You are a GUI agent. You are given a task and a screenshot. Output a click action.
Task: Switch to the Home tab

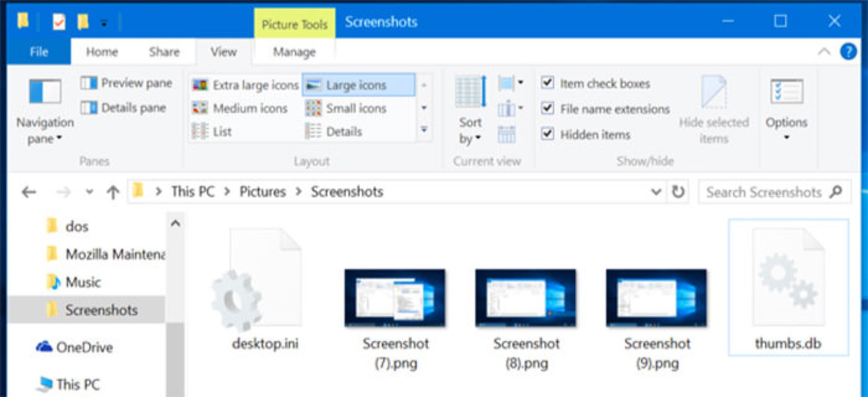pos(102,52)
